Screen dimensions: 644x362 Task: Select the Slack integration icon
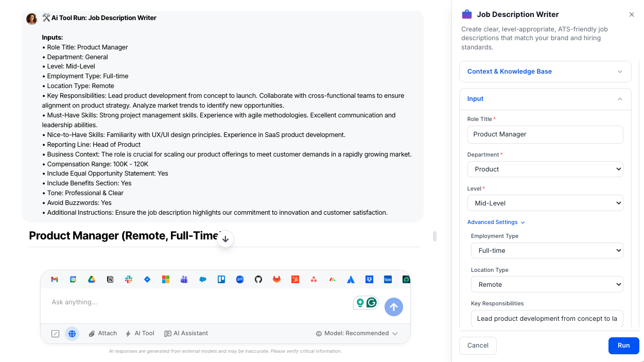pos(129,279)
